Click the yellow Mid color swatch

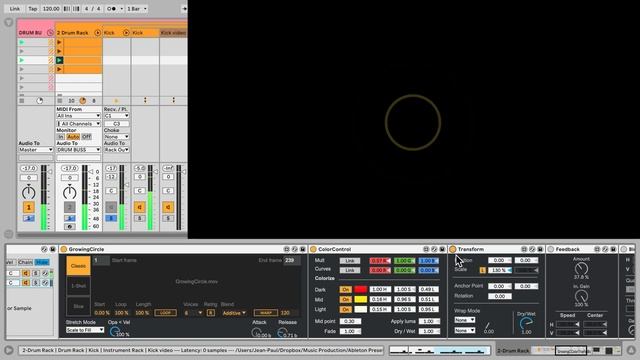(360, 300)
